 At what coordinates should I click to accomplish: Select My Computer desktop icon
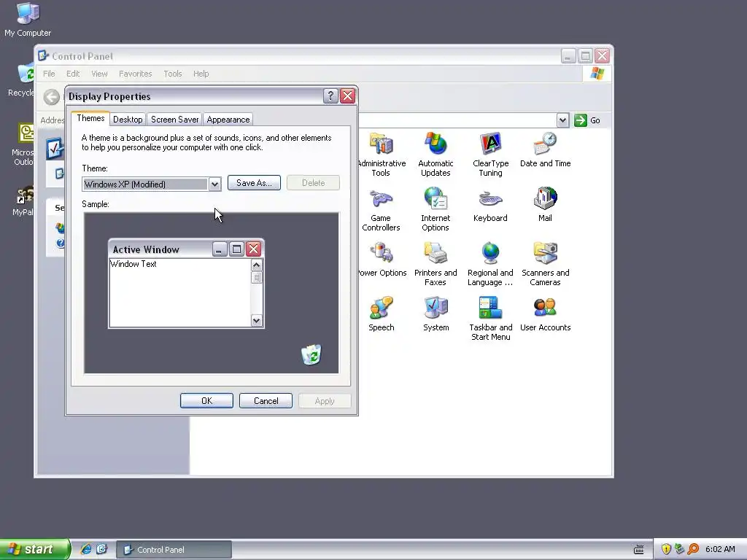[28, 20]
